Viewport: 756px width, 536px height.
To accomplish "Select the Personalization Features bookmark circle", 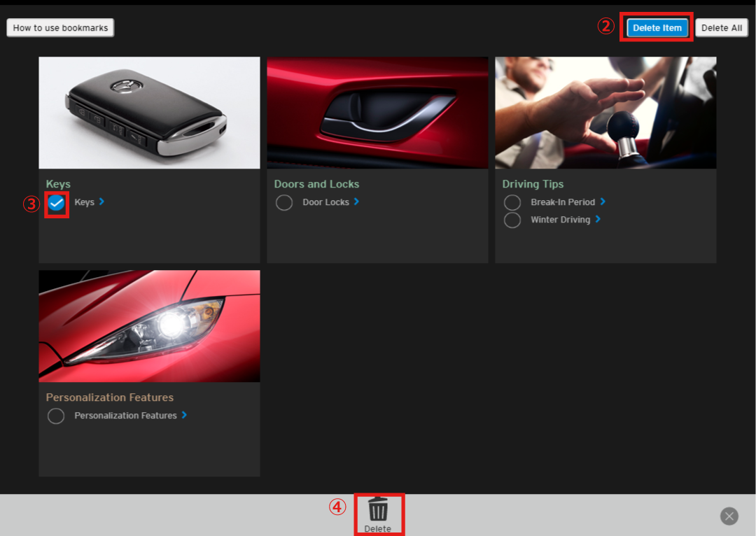I will point(56,416).
